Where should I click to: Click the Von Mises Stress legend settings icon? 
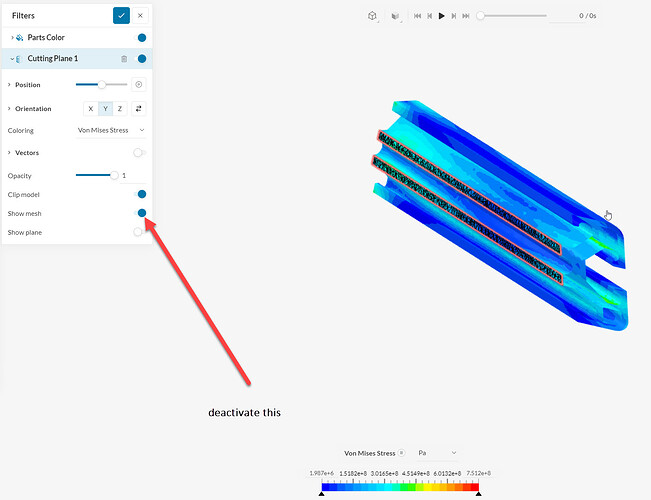click(401, 453)
